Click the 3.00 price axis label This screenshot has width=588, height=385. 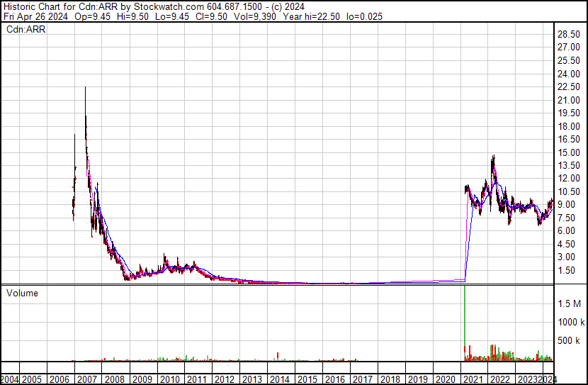567,257
